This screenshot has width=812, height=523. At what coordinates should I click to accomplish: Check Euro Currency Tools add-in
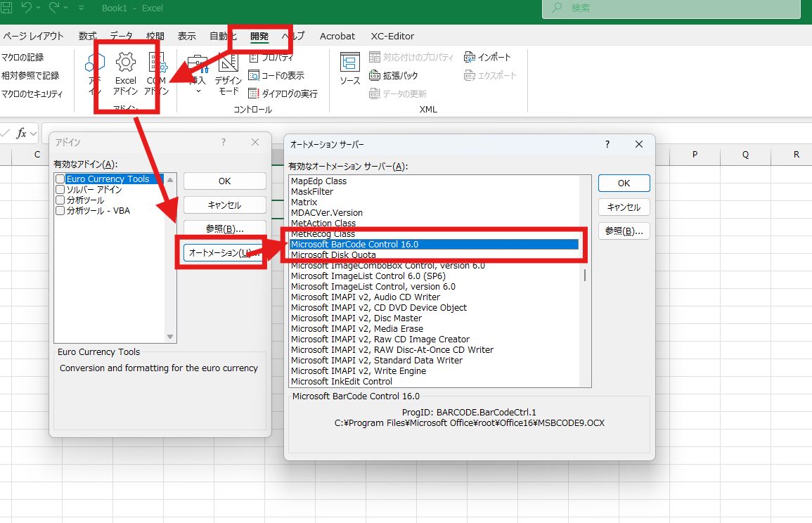pyautogui.click(x=60, y=179)
